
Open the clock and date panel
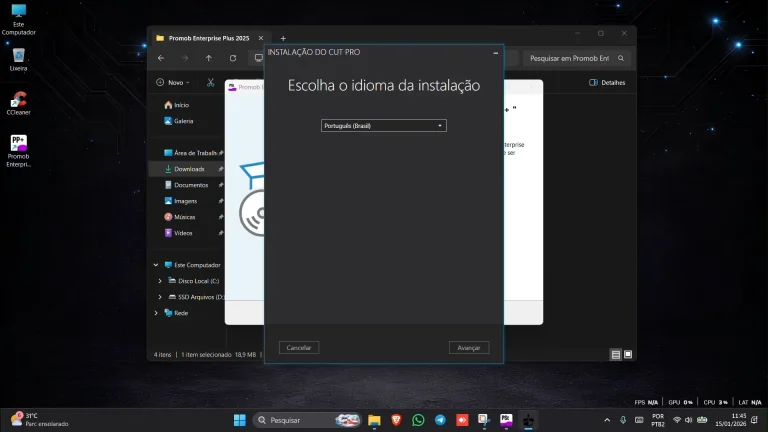tap(730, 420)
